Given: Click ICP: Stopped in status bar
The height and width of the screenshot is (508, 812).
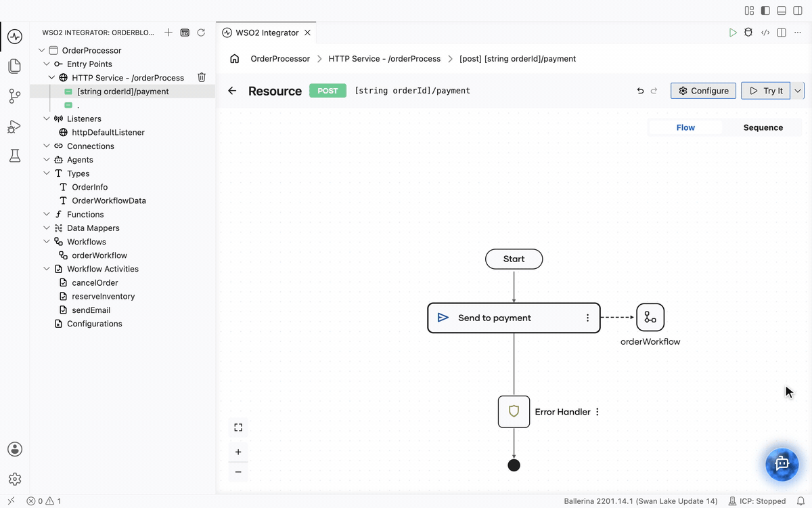Looking at the screenshot, I should 757,501.
